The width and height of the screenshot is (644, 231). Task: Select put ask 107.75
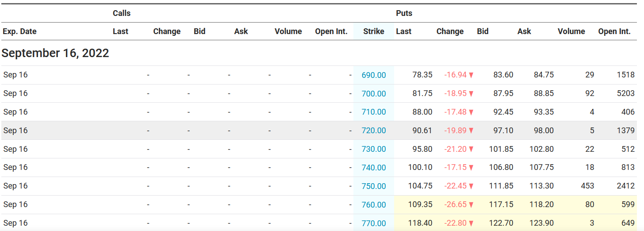point(541,167)
